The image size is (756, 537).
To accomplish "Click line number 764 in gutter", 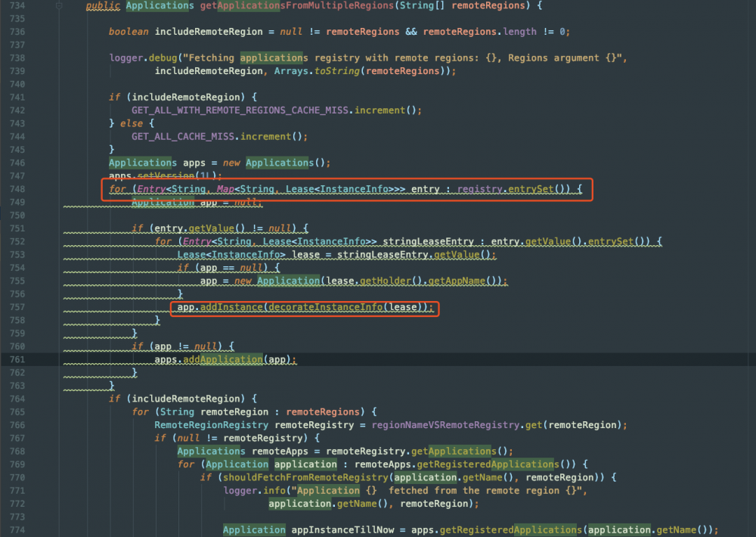I will (x=17, y=399).
